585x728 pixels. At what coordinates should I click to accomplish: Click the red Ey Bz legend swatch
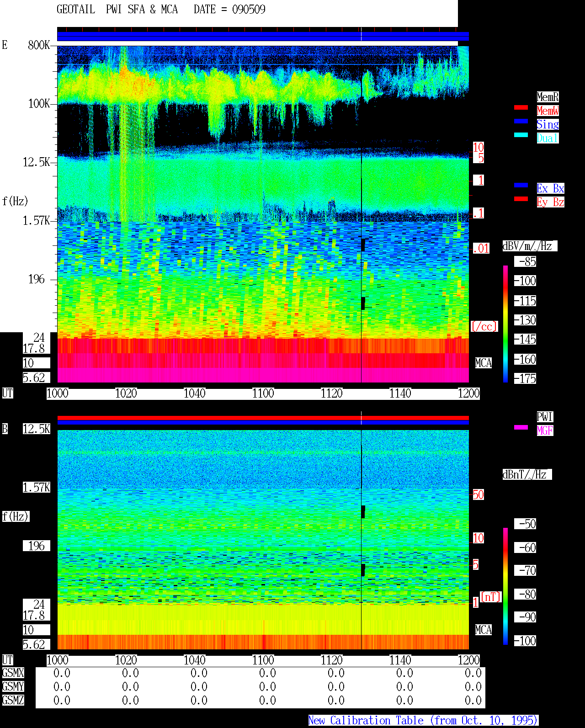521,199
